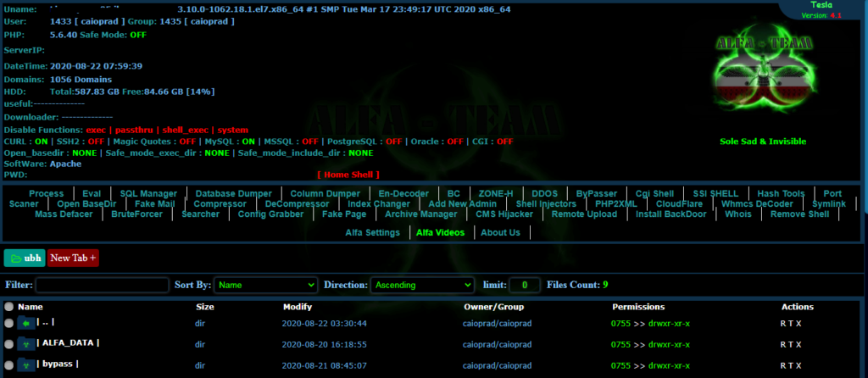
Task: Click the Owner/Group column header
Action: (x=493, y=307)
